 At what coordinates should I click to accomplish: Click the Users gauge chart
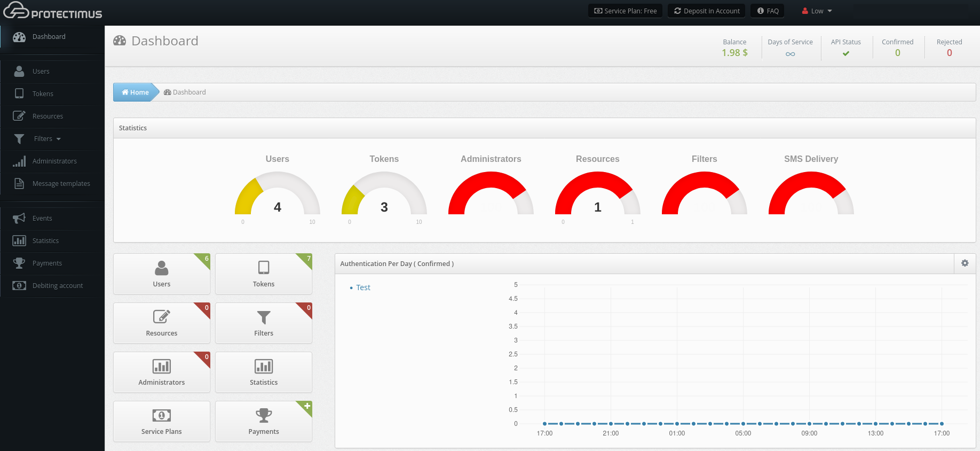point(277,195)
